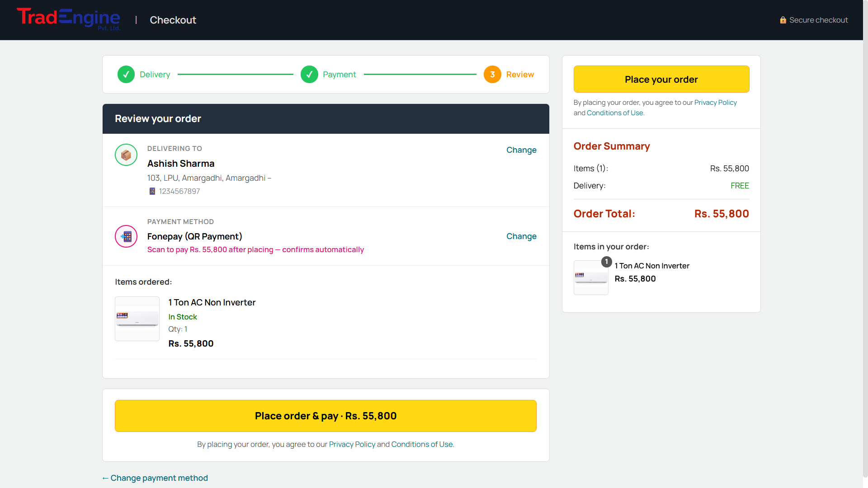The image size is (868, 488).
Task: Go to the Delivery step label
Action: [x=155, y=75]
